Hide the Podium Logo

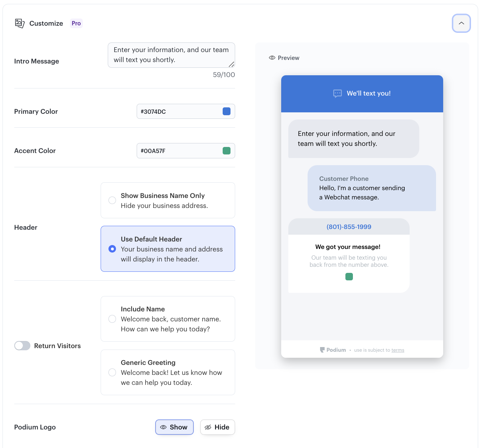pyautogui.click(x=217, y=427)
